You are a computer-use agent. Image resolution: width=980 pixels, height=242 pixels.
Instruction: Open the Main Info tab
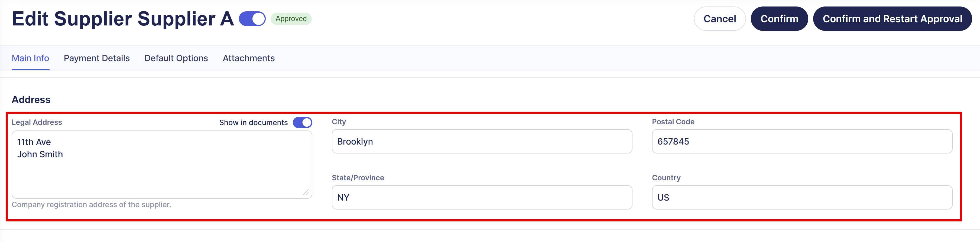click(x=30, y=58)
